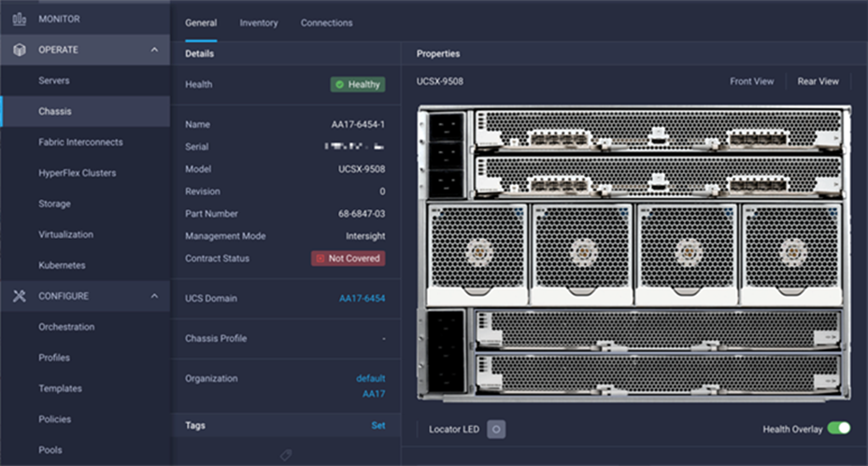Click the upper power inlet block
Screen dimensions: 868x466
click(x=446, y=155)
